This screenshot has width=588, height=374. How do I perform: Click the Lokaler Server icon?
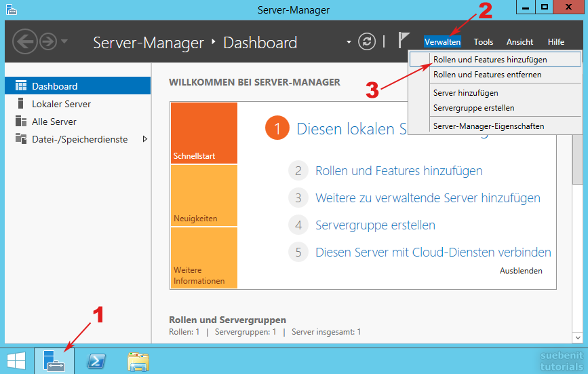pyautogui.click(x=20, y=103)
